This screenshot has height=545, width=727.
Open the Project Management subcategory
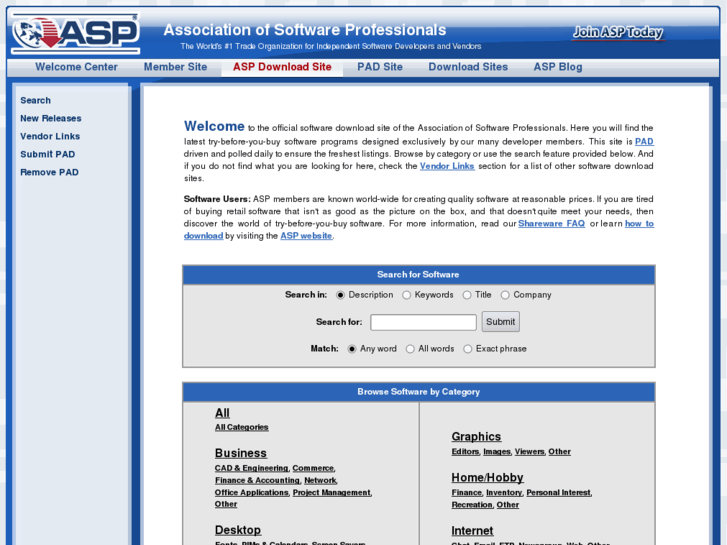point(332,492)
